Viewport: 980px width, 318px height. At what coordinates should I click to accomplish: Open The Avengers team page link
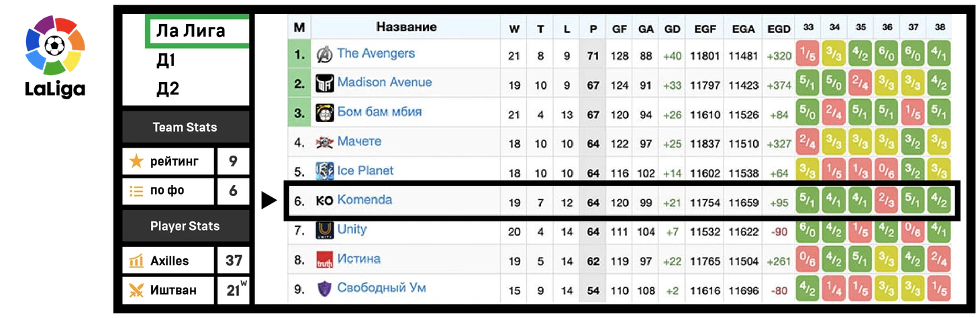pyautogui.click(x=376, y=54)
